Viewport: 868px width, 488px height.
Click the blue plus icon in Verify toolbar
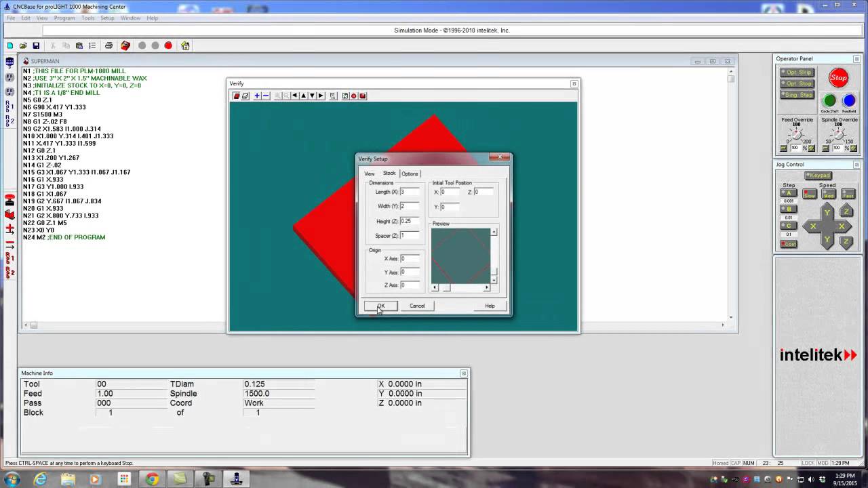[x=257, y=96]
